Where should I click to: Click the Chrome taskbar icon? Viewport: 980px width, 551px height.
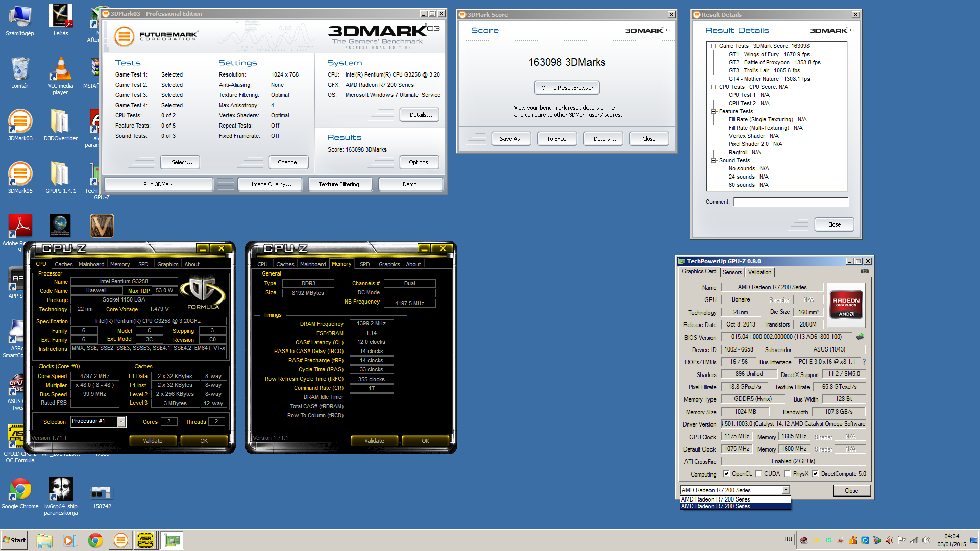tap(95, 540)
